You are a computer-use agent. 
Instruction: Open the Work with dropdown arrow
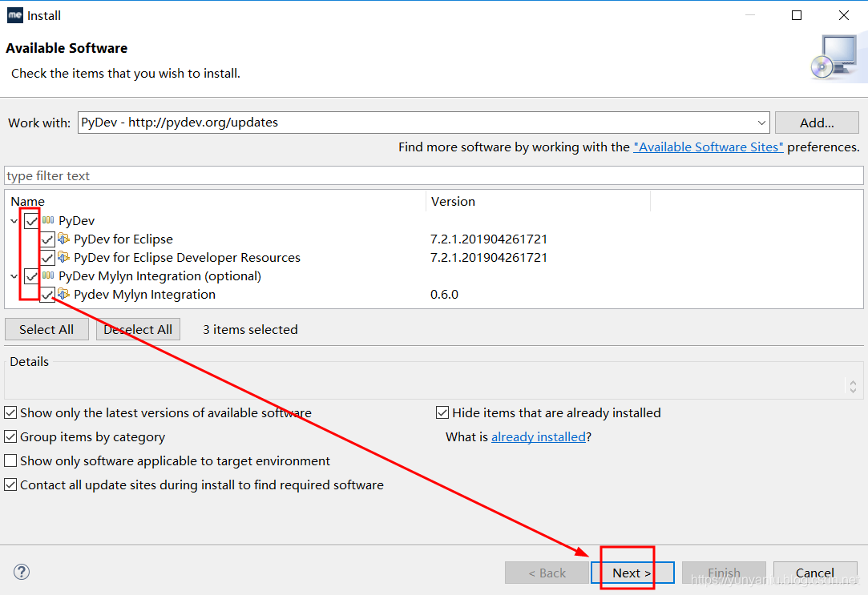(x=761, y=123)
